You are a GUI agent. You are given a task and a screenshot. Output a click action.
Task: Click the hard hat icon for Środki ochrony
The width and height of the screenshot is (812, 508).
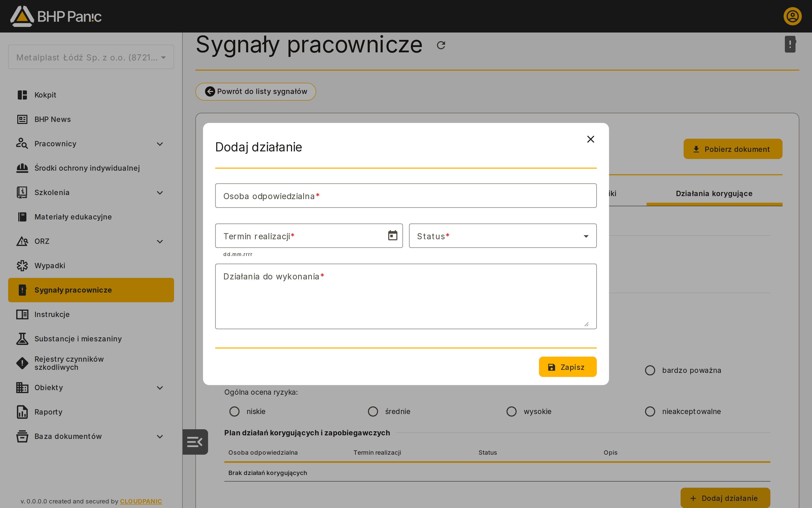(x=22, y=168)
